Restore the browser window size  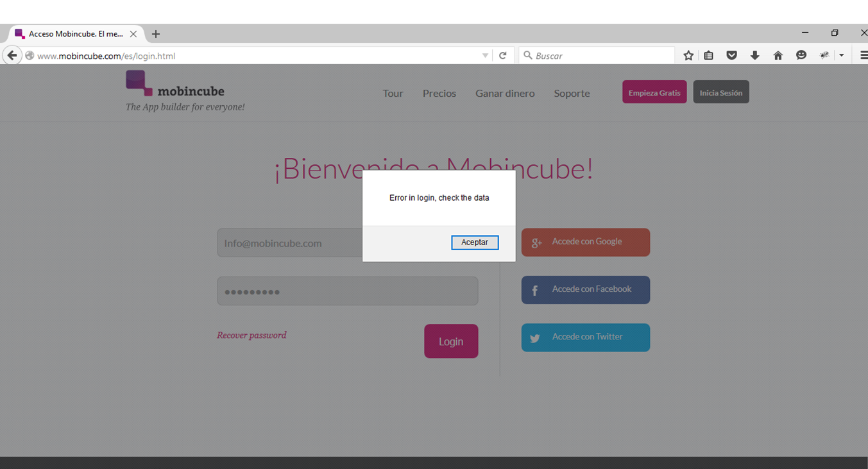[835, 33]
